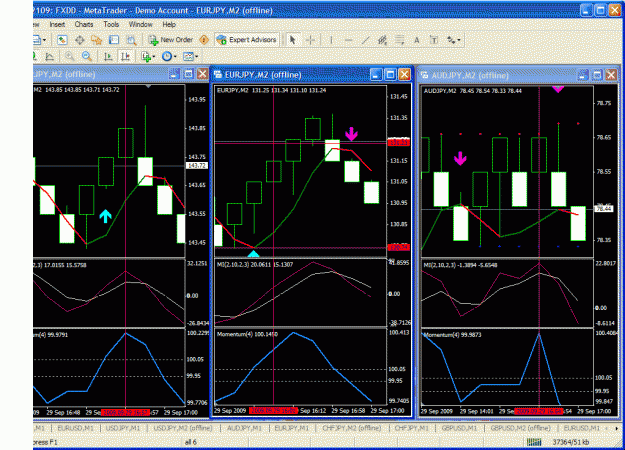The image size is (625, 450).
Task: Select the crosshair tool
Action: (311, 40)
